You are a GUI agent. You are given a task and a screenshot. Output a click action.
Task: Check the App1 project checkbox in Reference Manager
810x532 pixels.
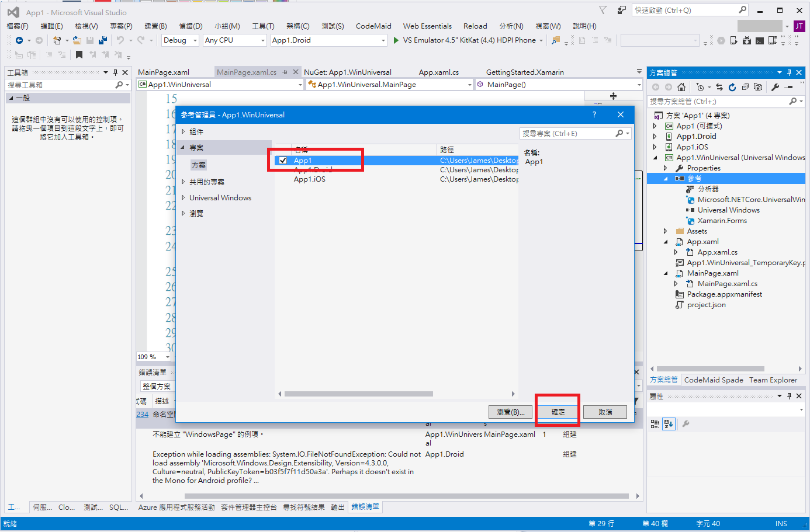[283, 161]
